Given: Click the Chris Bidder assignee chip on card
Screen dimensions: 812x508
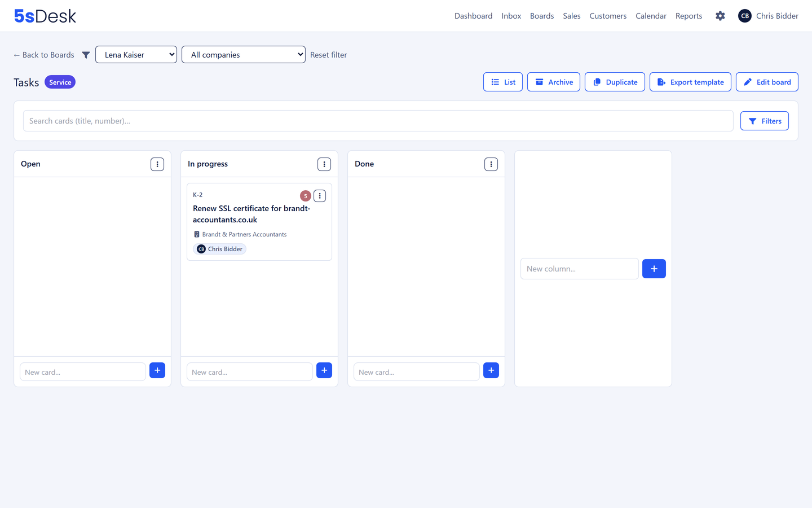Looking at the screenshot, I should tap(220, 249).
